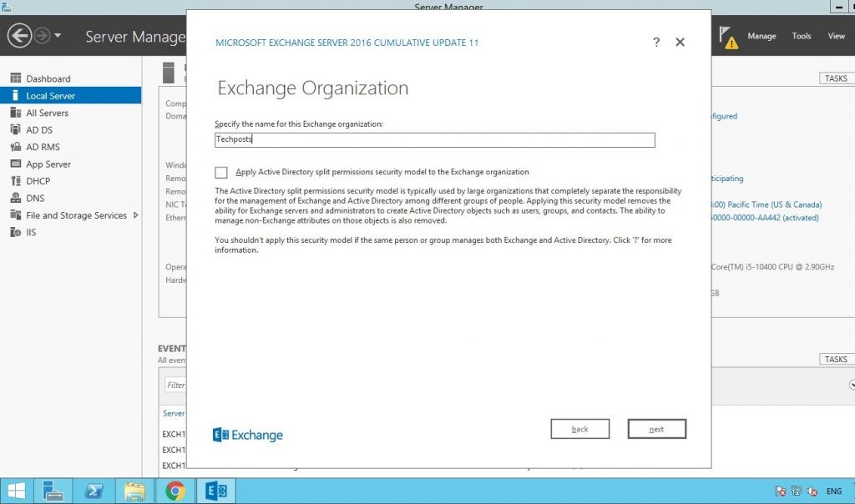Click the notifications flag warning icon
Viewport: 855px width, 504px height.
(x=728, y=37)
